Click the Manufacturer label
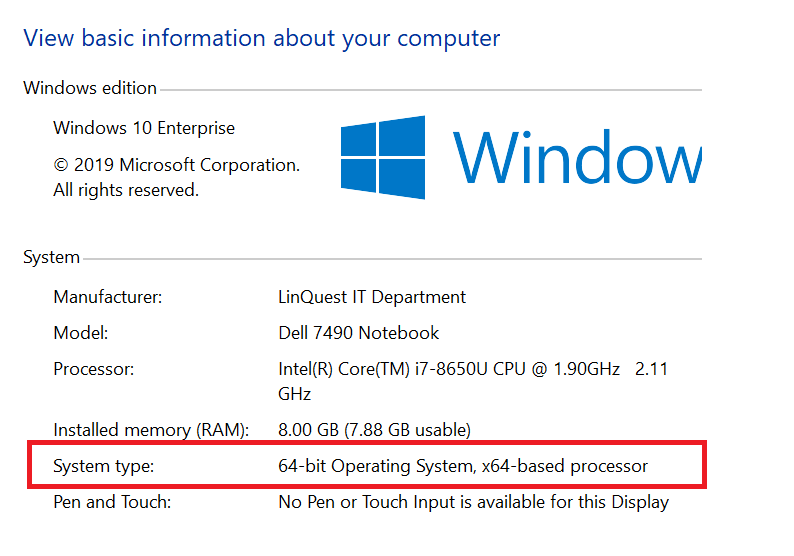 click(x=108, y=297)
